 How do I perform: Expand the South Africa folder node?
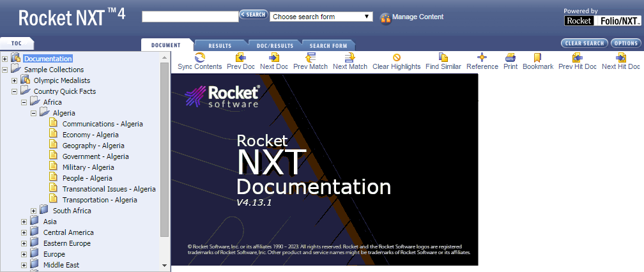click(34, 211)
